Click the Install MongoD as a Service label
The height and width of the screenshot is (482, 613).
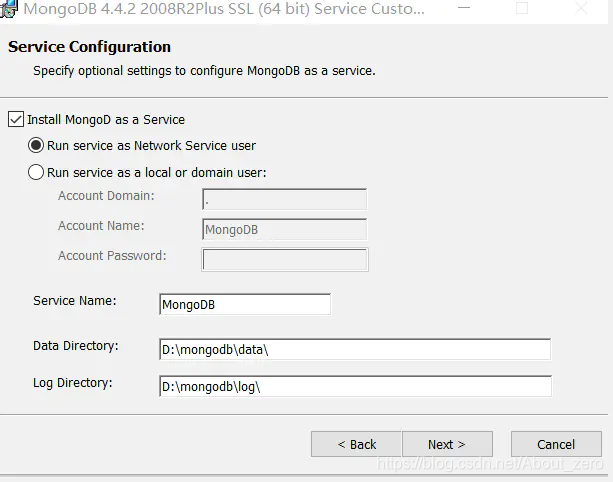click(x=106, y=120)
